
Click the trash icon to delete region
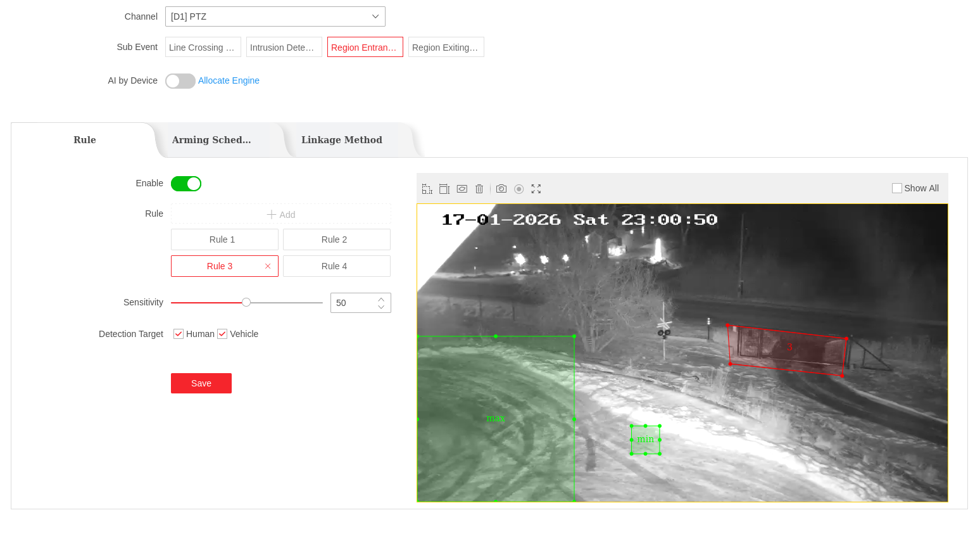coord(479,189)
